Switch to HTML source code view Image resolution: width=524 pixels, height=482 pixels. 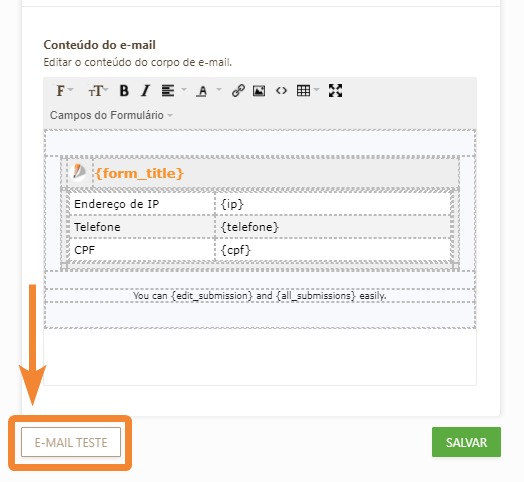(x=281, y=91)
